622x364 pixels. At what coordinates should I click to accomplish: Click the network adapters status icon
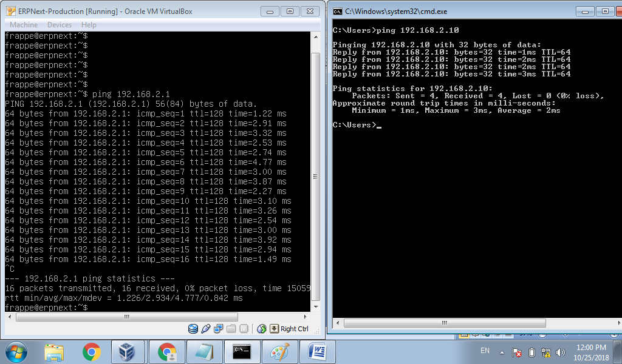pos(218,329)
